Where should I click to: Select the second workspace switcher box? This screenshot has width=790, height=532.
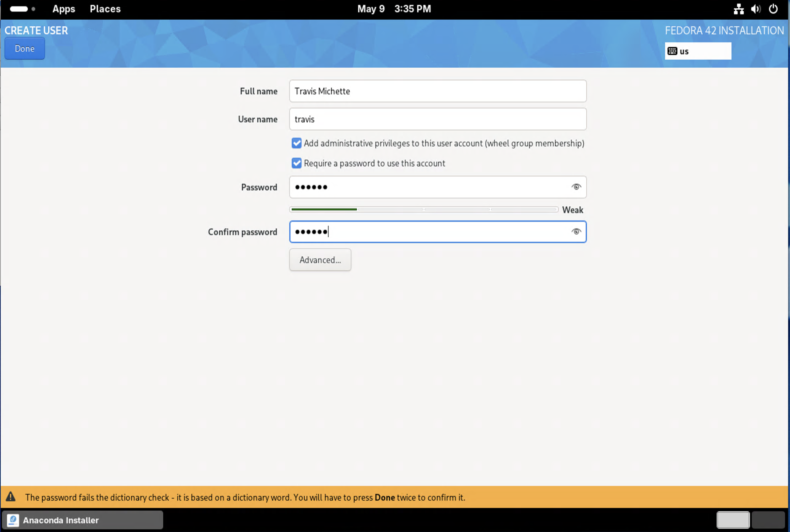(x=768, y=520)
